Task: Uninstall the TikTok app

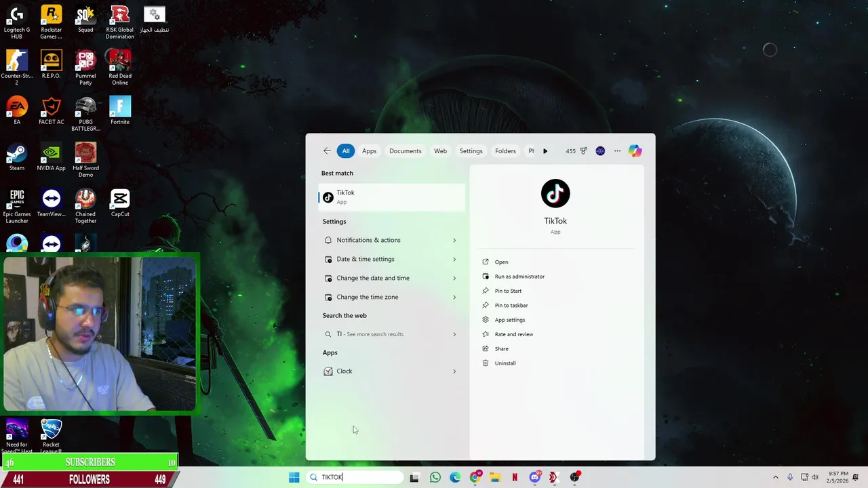Action: pyautogui.click(x=505, y=363)
